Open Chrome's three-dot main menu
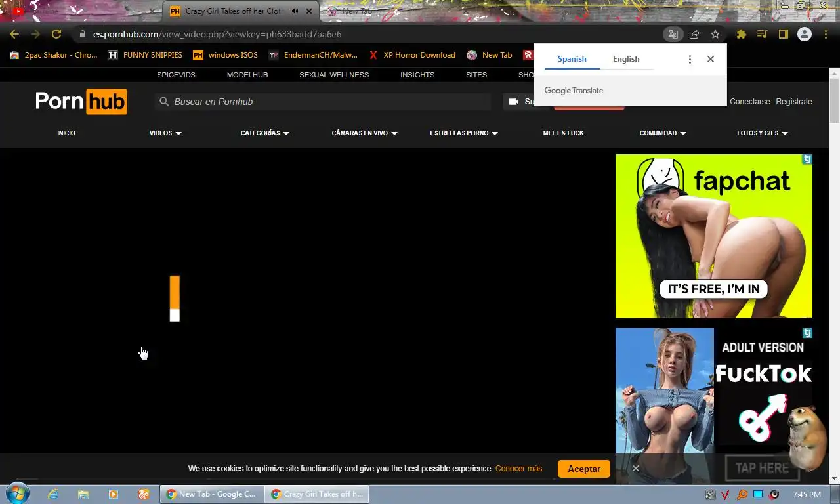The image size is (840, 504). coord(826,34)
